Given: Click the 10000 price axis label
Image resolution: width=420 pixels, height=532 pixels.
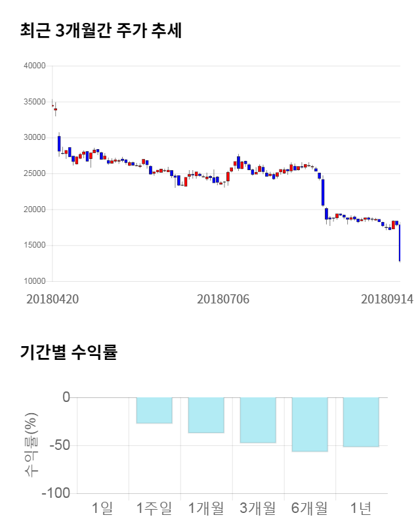Looking at the screenshot, I should tap(33, 282).
